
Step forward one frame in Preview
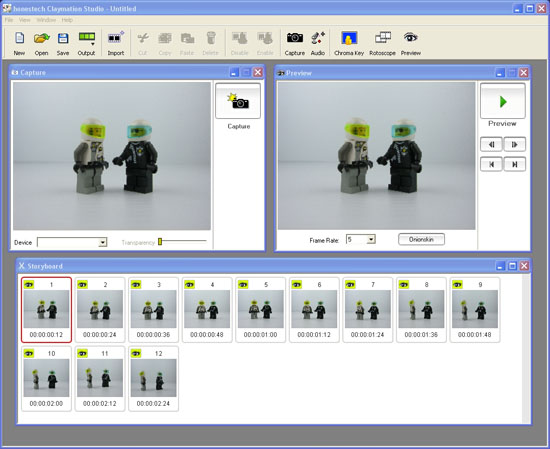click(x=515, y=144)
